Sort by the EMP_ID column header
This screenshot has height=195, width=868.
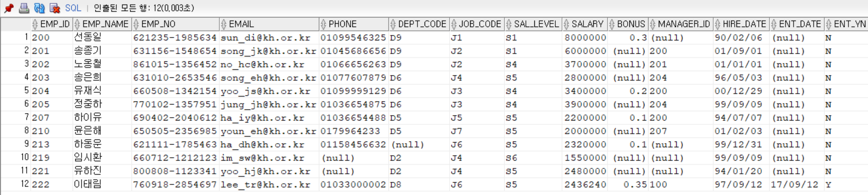[x=51, y=24]
